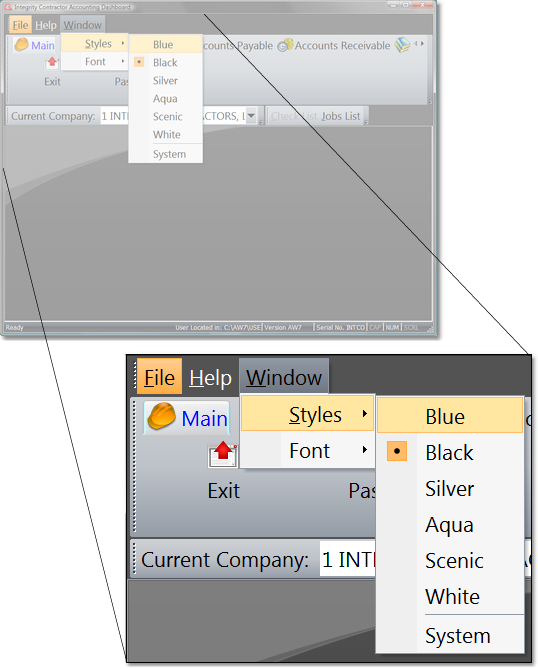
Task: Choose Silver style in enlarged inset
Action: tap(450, 489)
